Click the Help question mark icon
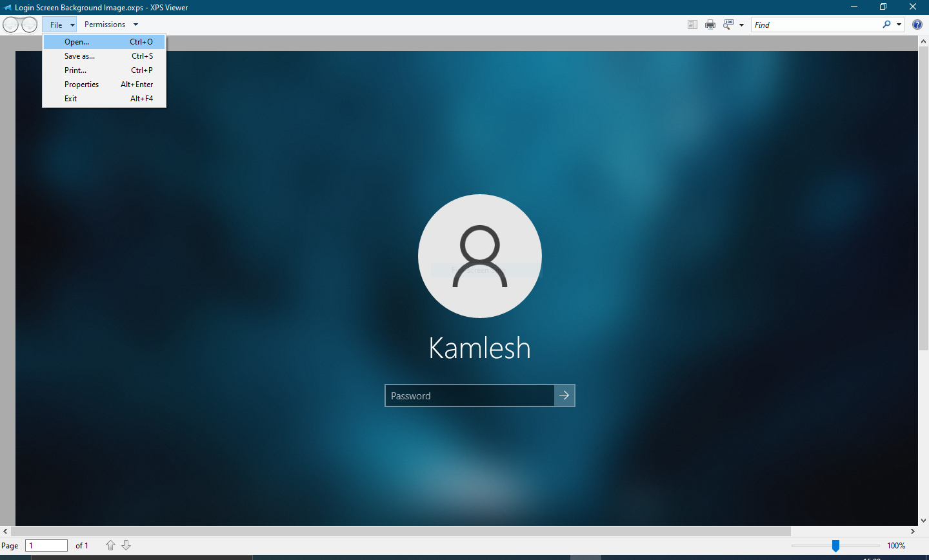The width and height of the screenshot is (929, 560). 917,24
